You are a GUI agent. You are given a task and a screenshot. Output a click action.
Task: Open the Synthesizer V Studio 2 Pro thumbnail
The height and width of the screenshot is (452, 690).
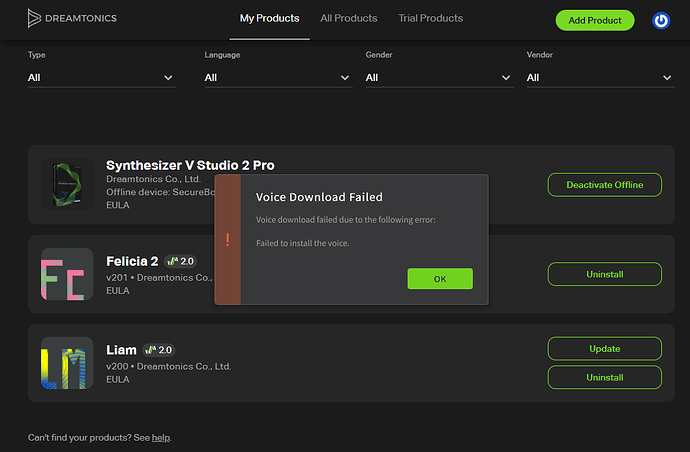point(67,184)
